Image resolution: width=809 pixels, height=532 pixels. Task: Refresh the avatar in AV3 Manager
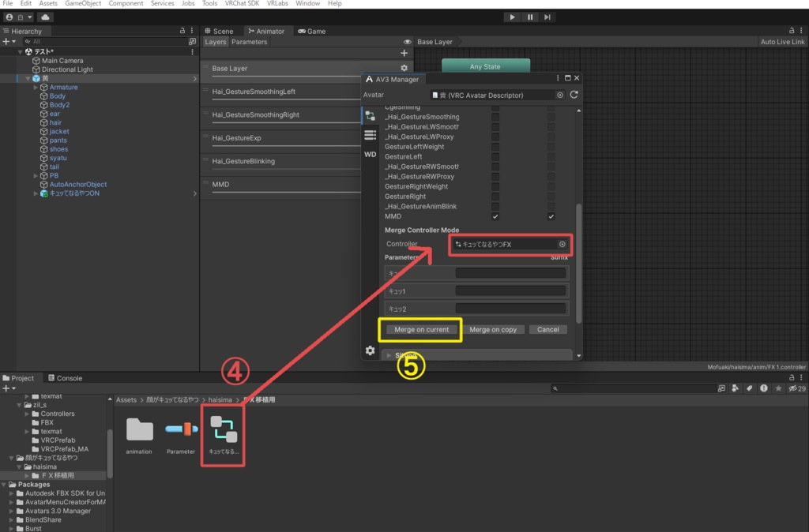coord(574,95)
